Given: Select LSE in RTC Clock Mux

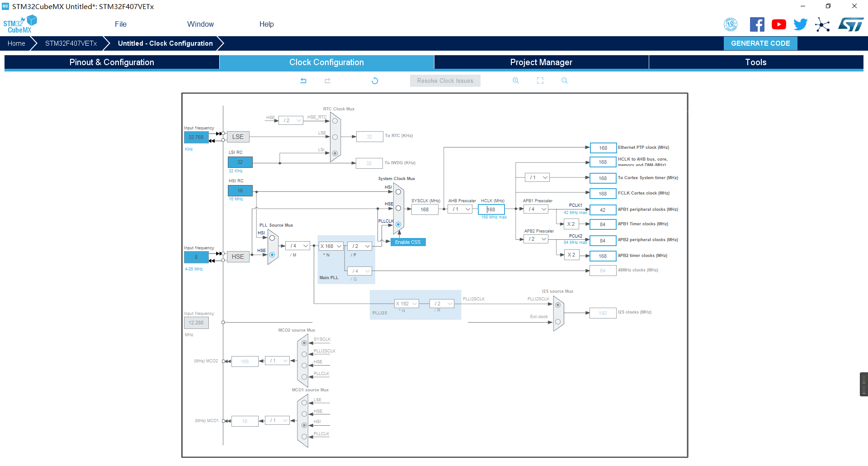Looking at the screenshot, I should 335,137.
